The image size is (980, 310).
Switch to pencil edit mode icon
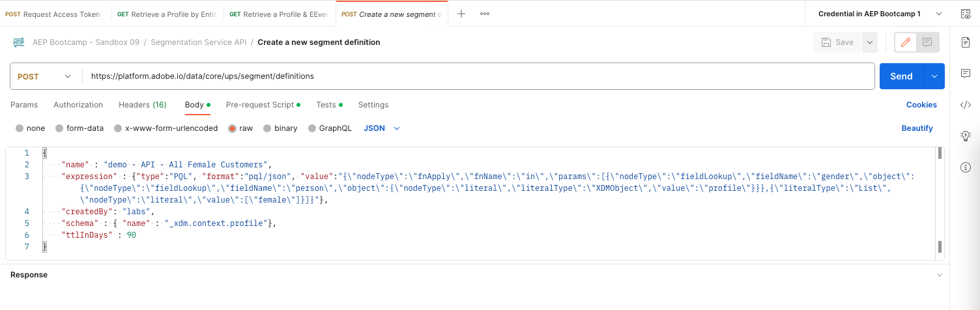(x=905, y=42)
